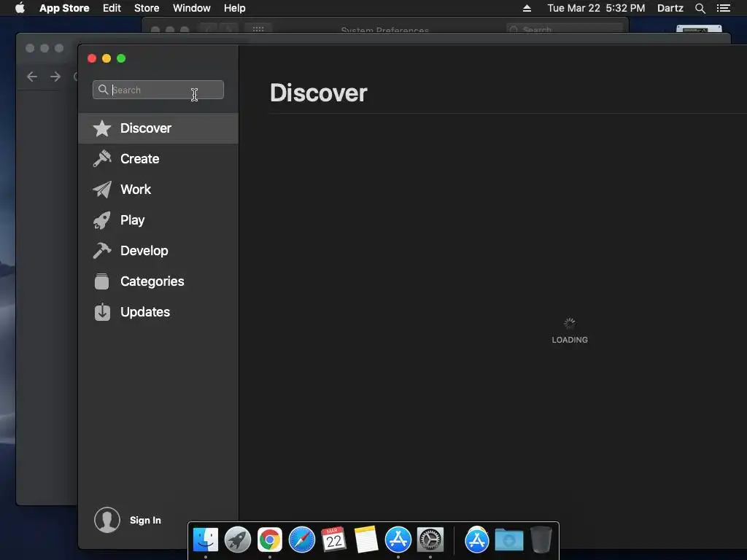Open Spotlight search in menu bar
The image size is (747, 560).
pos(700,8)
